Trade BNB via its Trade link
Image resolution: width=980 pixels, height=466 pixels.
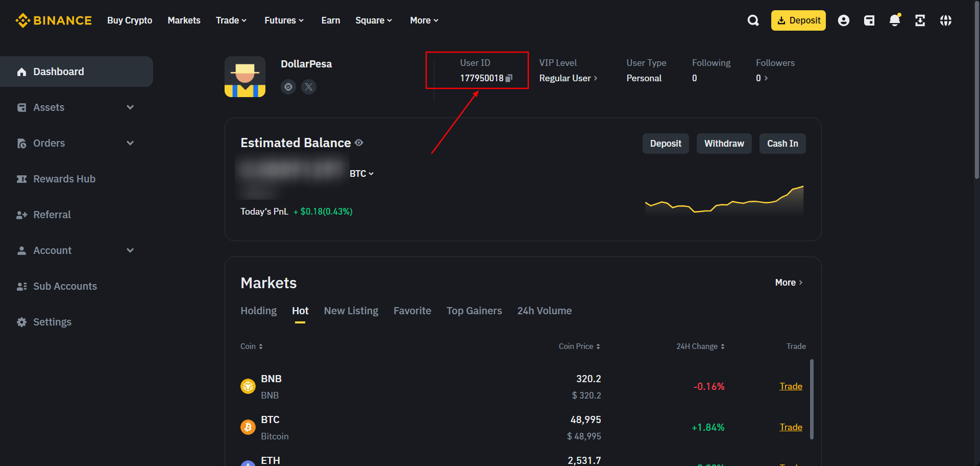point(791,386)
